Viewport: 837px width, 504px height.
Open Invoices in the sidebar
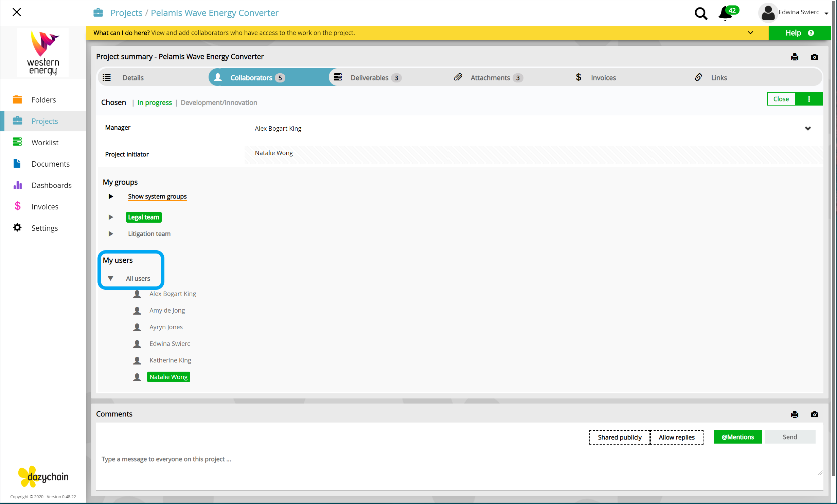coord(43,207)
